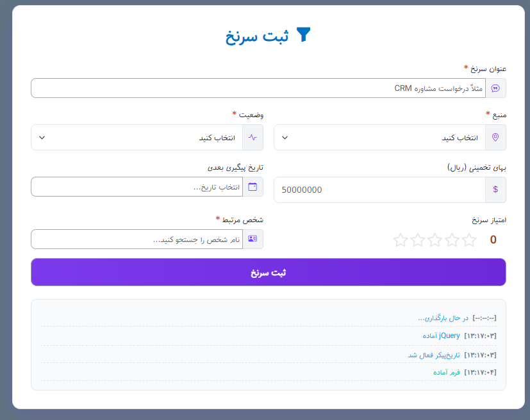This screenshot has width=530, height=420.
Task: Give the lead a five-star rating
Action: coord(401,240)
